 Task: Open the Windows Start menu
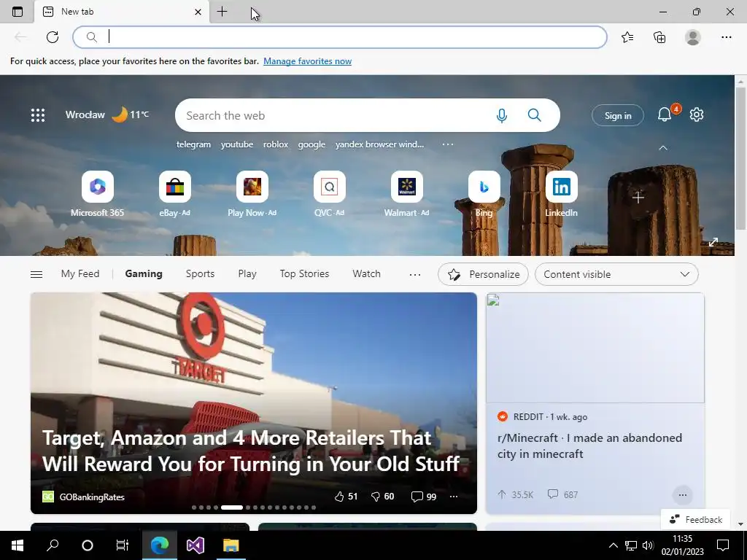pyautogui.click(x=18, y=545)
